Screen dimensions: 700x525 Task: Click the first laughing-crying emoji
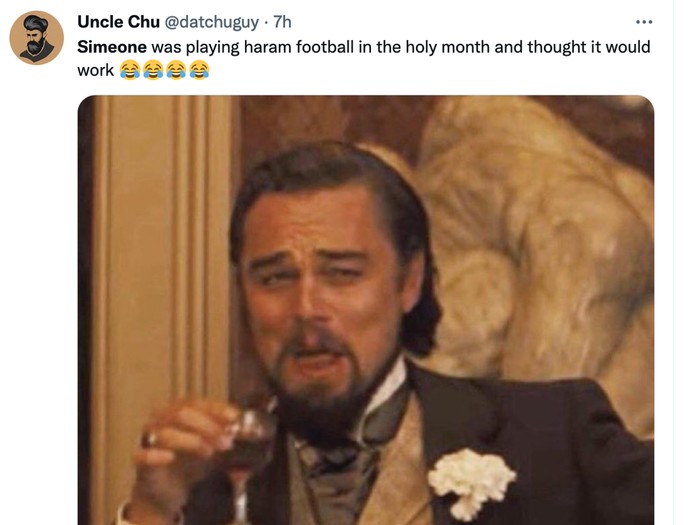tap(129, 71)
